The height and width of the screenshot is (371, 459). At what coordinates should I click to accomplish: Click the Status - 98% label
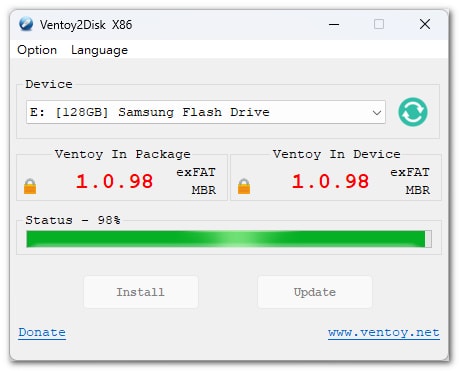(x=73, y=220)
